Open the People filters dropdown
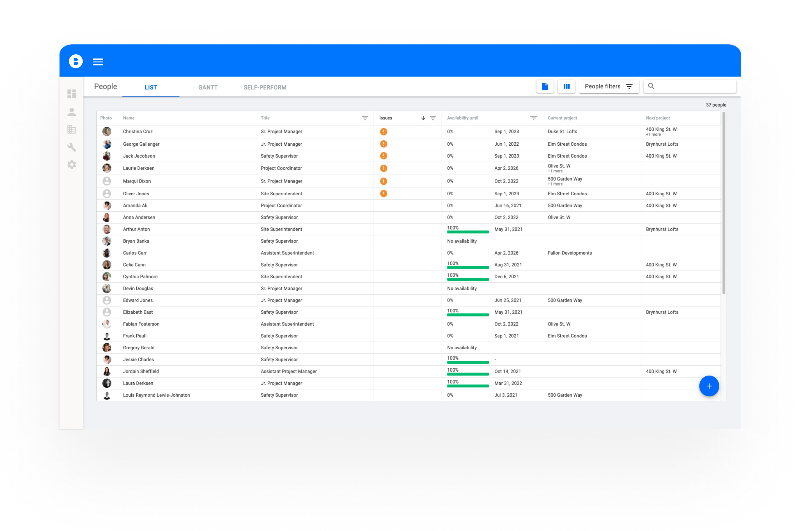Image resolution: width=812 pixels, height=531 pixels. (x=609, y=86)
